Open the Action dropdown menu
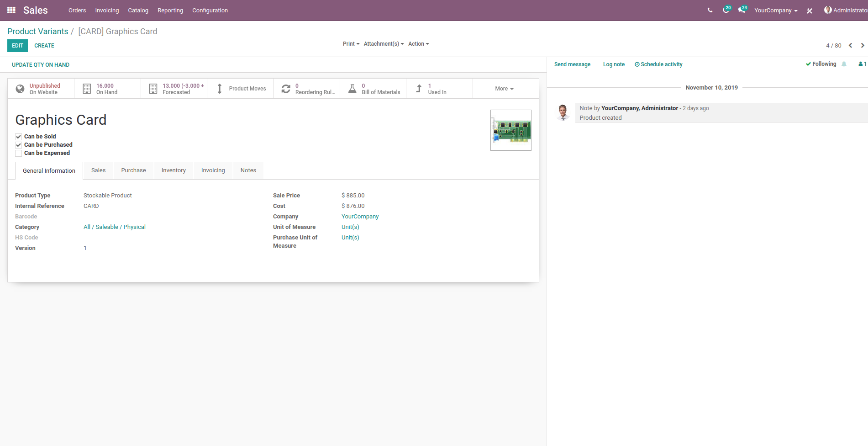The width and height of the screenshot is (868, 446). click(x=418, y=43)
